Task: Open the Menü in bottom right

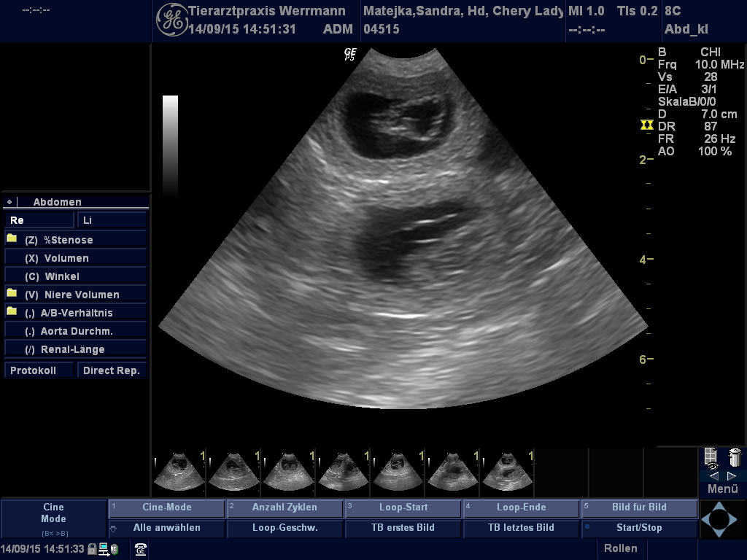Action: 722,489
